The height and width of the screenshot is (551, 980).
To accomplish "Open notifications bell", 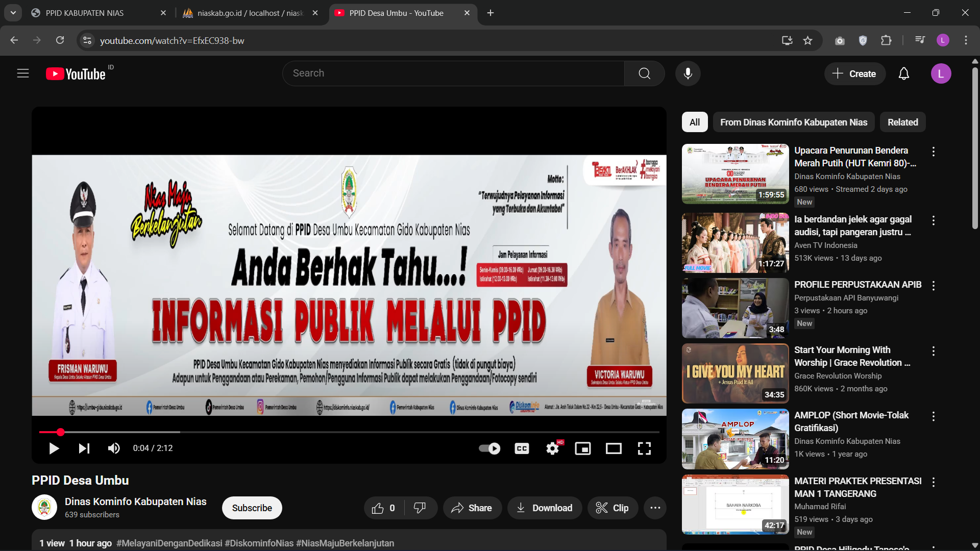I will click(903, 74).
